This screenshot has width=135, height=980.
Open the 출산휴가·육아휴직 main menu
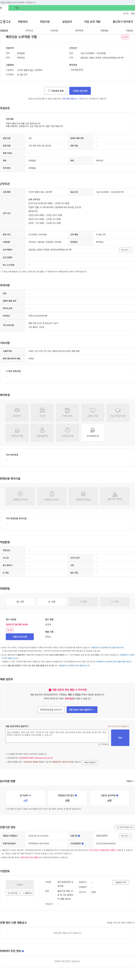tap(123, 22)
